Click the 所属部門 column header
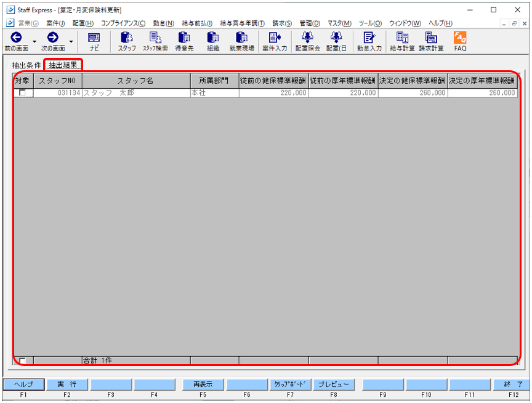 pyautogui.click(x=214, y=81)
